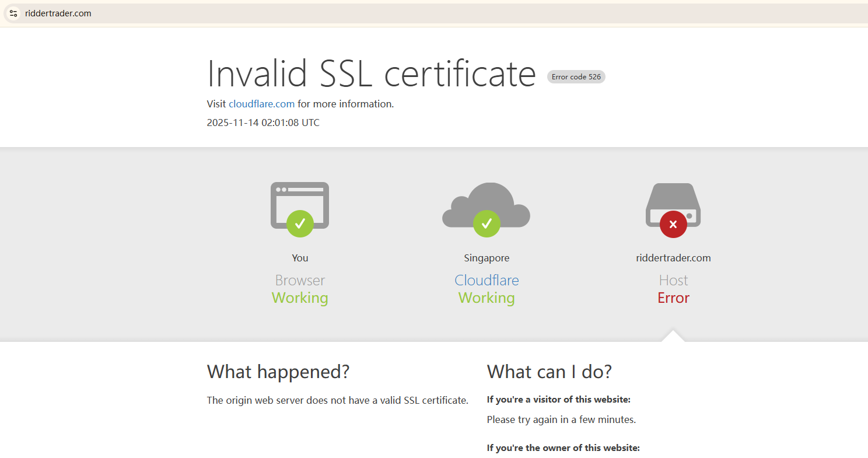Click the timestamp 2025-11-14 02:01:08 UTC
Viewport: 868px width, 458px height.
click(263, 123)
